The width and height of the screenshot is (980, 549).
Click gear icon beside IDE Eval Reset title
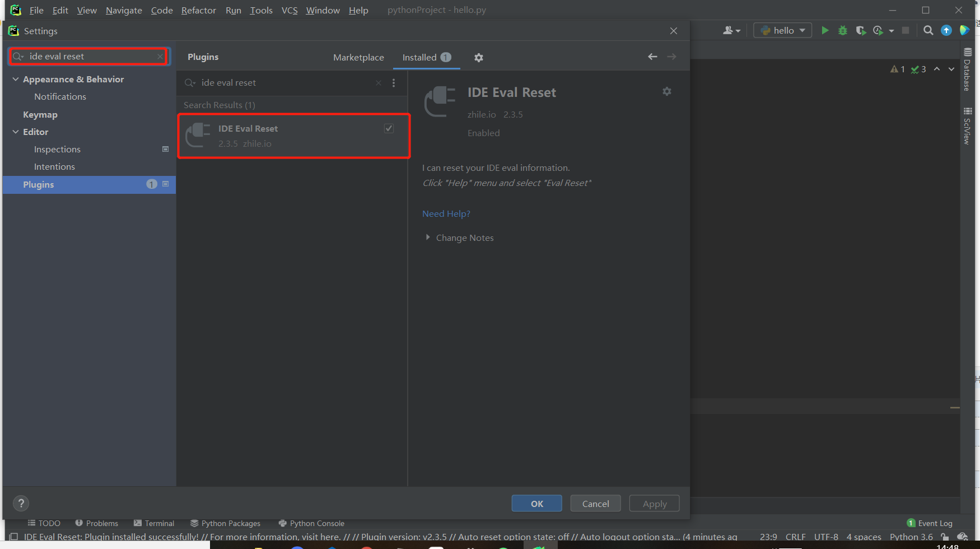[x=667, y=91]
